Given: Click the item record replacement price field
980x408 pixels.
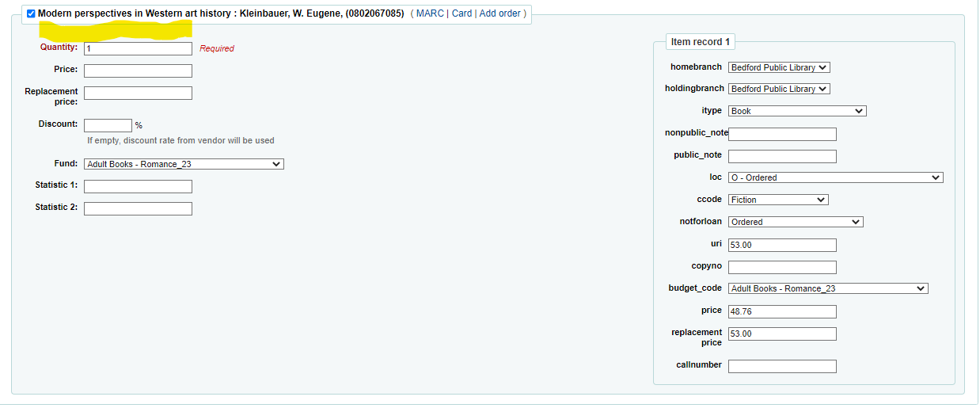Looking at the screenshot, I should (x=782, y=334).
